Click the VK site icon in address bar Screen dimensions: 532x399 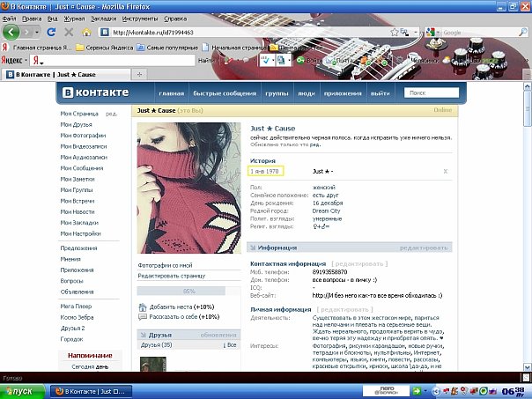tap(105, 33)
